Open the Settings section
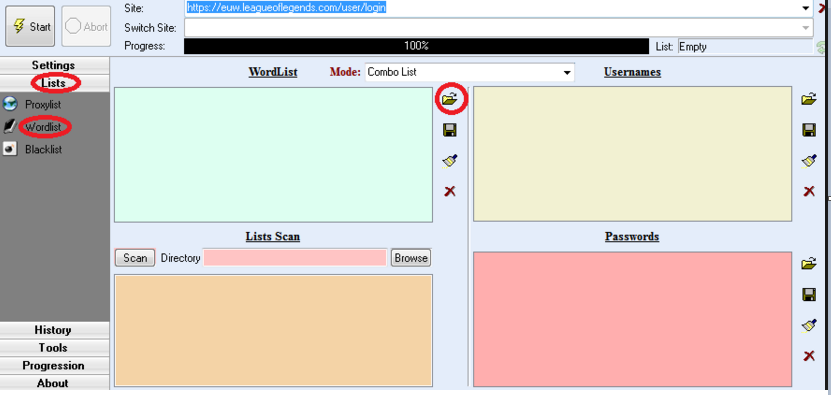 pyautogui.click(x=54, y=65)
